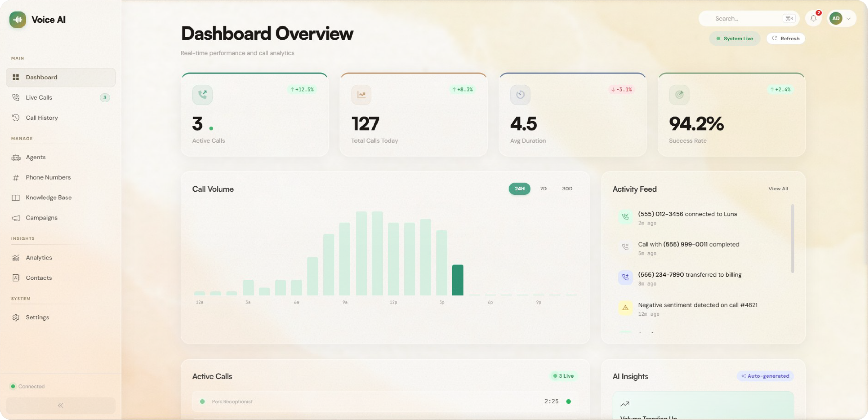Screen dimensions: 868x420
Task: Open Knowledge Base from sidebar
Action: [48, 197]
